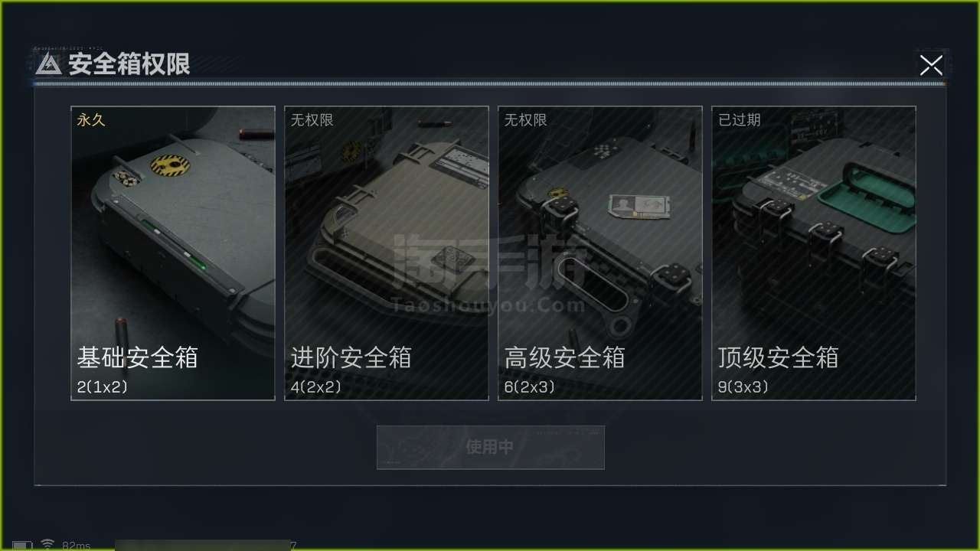Viewport: 980px width, 551px height.
Task: Click the green indicator light on 基础安全箱
Action: 197,265
